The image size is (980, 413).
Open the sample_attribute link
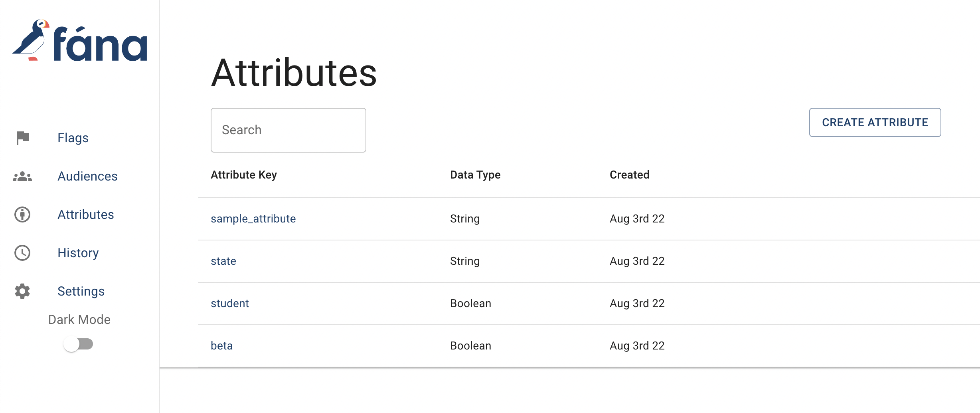pyautogui.click(x=253, y=219)
